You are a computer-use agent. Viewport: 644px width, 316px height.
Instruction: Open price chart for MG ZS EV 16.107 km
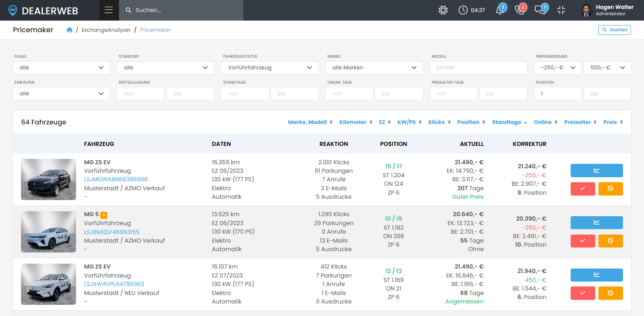click(597, 275)
